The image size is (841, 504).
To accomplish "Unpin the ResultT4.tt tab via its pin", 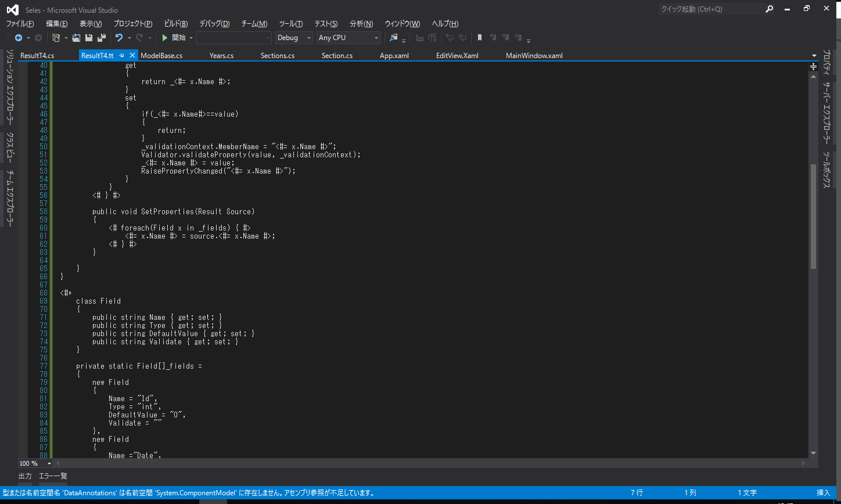I will click(x=122, y=55).
